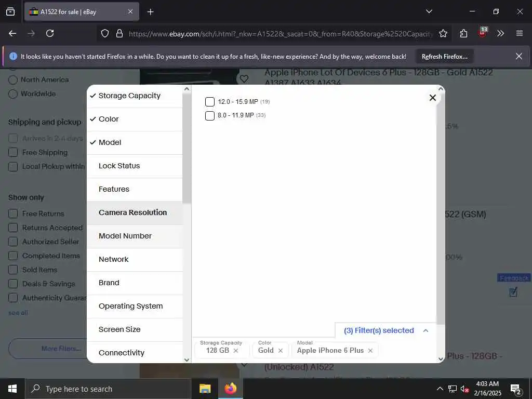Dismiss the Refresh Firefox notification bar
The width and height of the screenshot is (532, 399).
point(519,56)
